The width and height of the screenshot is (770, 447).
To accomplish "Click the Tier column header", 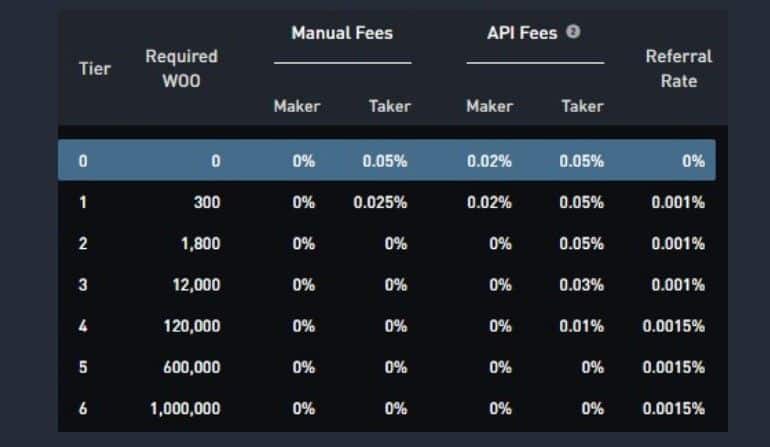I will (95, 69).
